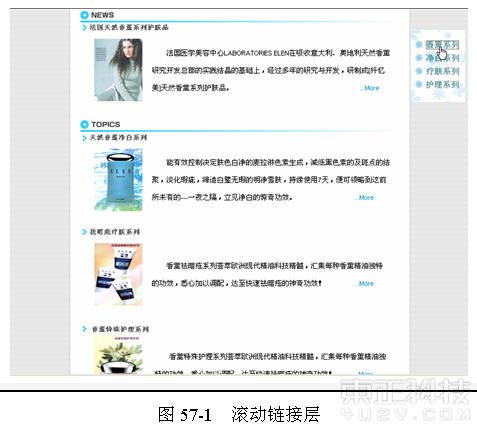The image size is (477, 428).
Task: Click the skincare tubes product thumbnail
Action: pos(118,274)
